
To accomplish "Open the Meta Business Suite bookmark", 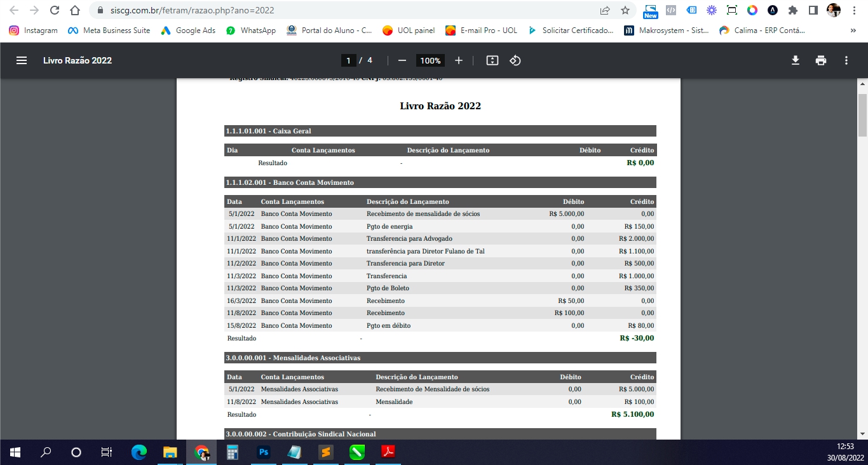I will pos(109,30).
